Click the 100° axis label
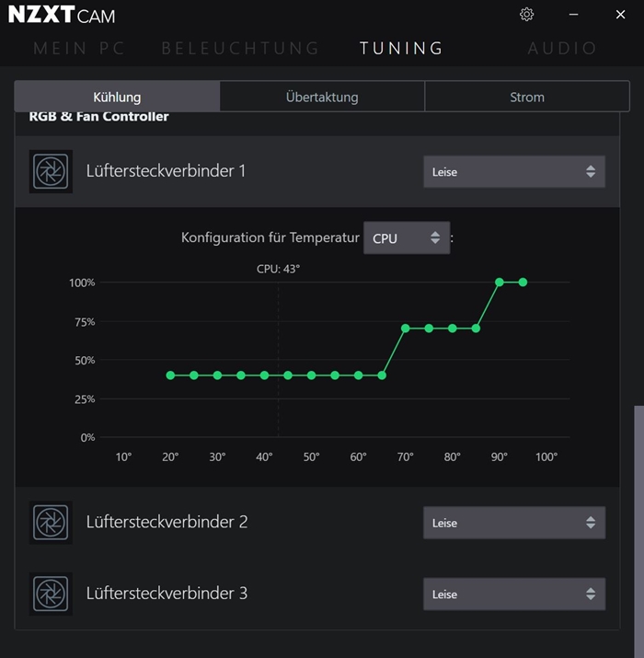The height and width of the screenshot is (658, 644). [546, 456]
